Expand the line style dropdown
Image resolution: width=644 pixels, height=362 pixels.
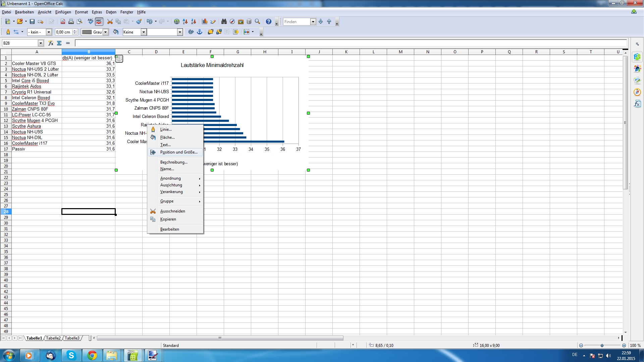point(49,32)
